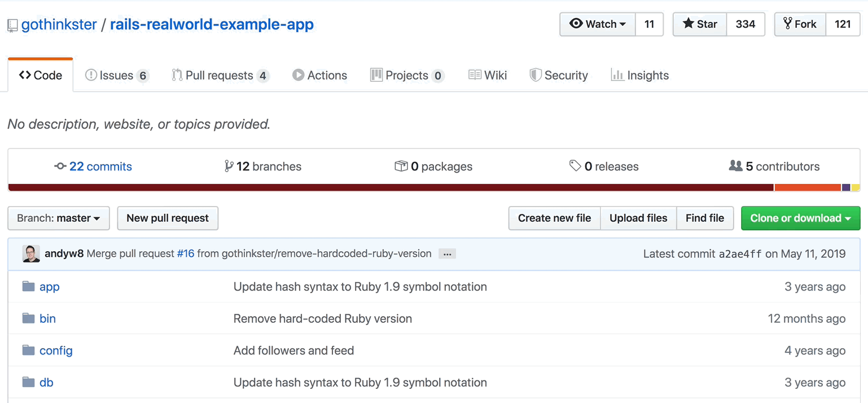
Task: Click the Actions tab play icon
Action: 298,75
